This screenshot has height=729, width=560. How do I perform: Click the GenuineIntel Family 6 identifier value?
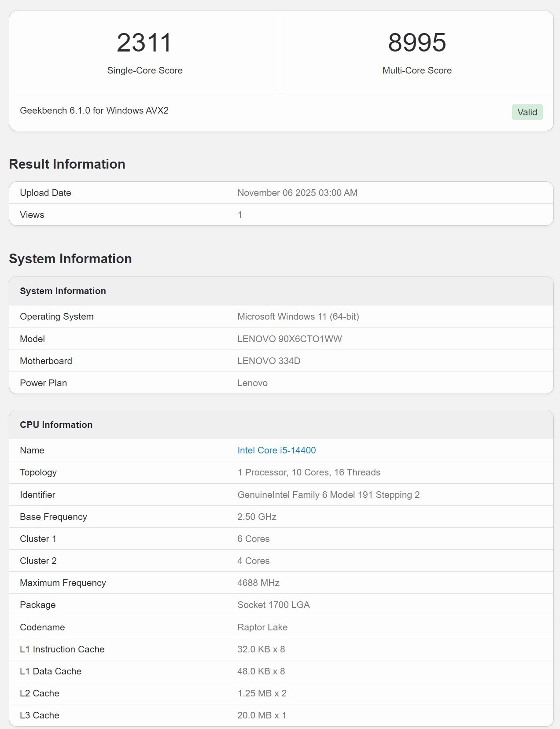[x=328, y=495]
